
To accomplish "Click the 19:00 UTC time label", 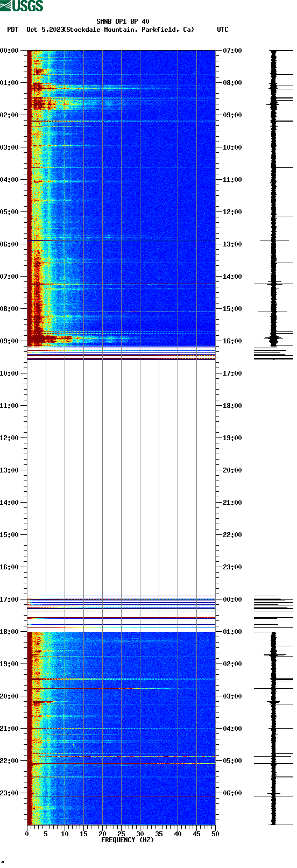I will click(x=232, y=438).
